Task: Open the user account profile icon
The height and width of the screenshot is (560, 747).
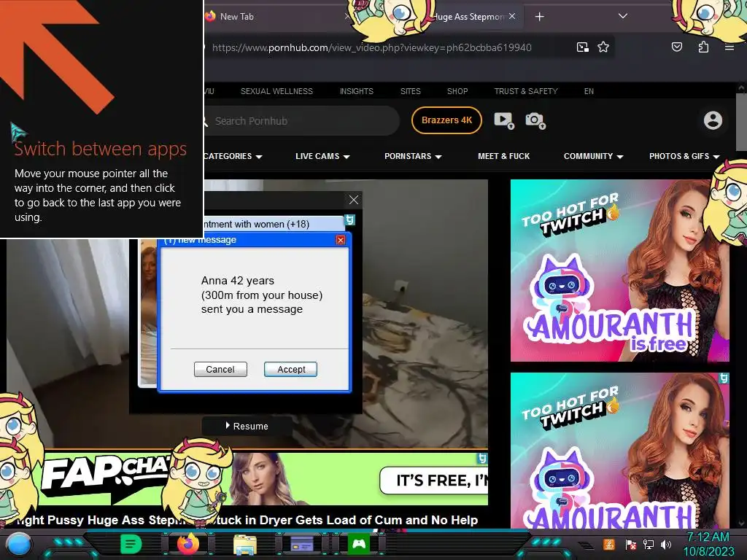Action: (713, 120)
